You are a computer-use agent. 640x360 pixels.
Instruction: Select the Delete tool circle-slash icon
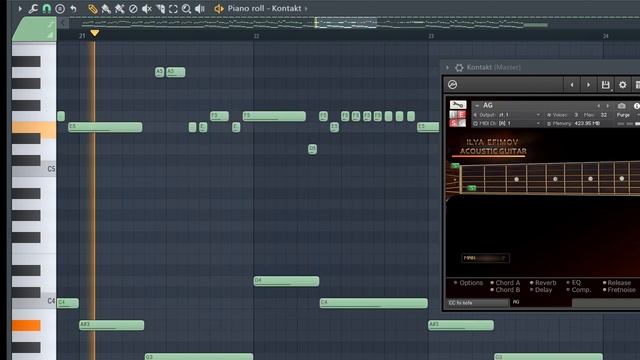(x=133, y=8)
